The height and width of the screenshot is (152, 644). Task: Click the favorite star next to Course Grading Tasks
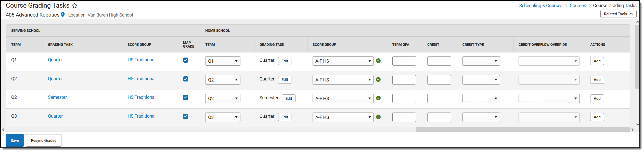(x=75, y=6)
